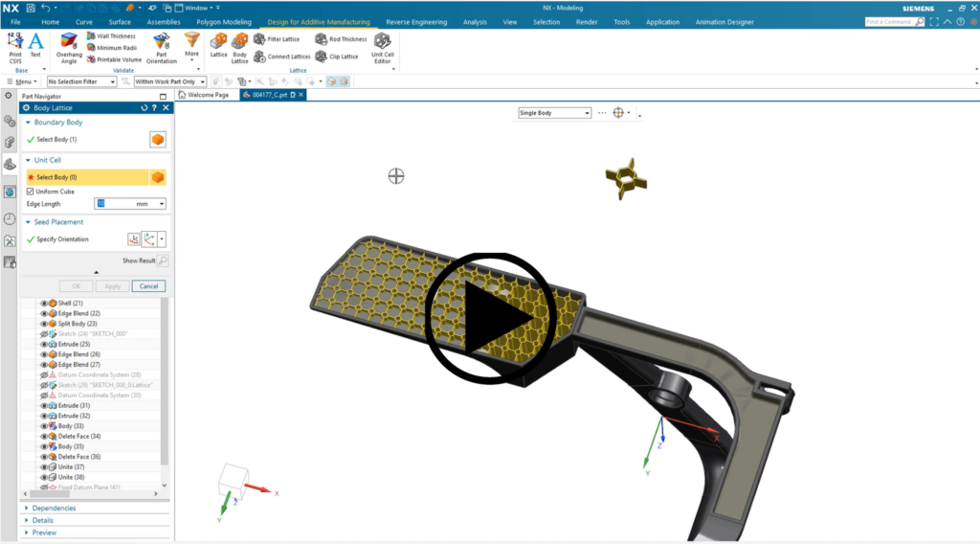
Task: Click the Edge Length input field
Action: [x=115, y=203]
